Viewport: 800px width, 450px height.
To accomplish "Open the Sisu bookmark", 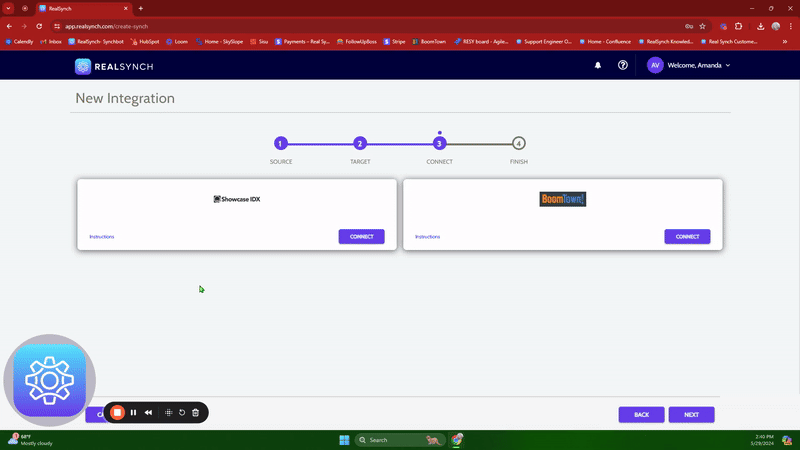I will [x=259, y=42].
